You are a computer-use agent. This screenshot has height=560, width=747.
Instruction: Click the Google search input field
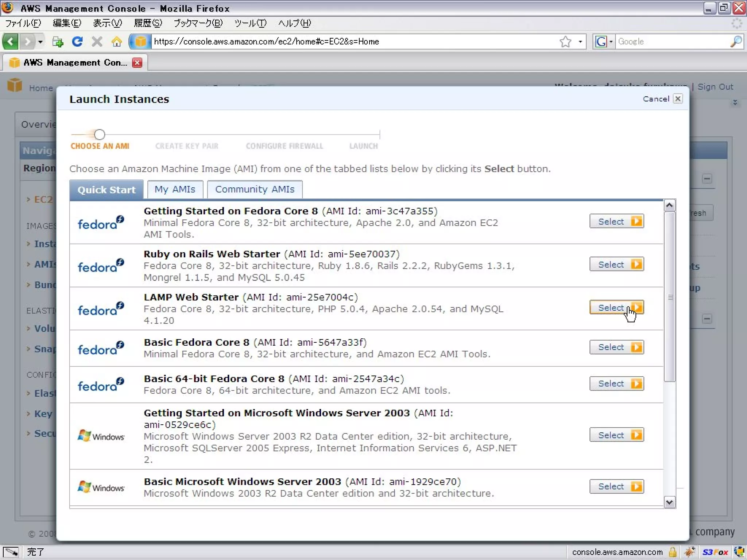pyautogui.click(x=672, y=42)
